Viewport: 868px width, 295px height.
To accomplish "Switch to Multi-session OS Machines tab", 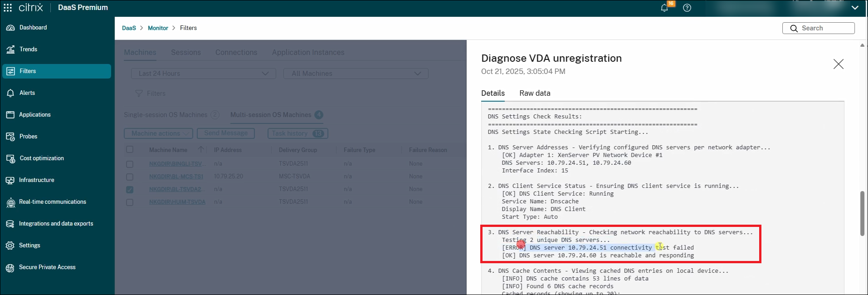I will coord(277,115).
